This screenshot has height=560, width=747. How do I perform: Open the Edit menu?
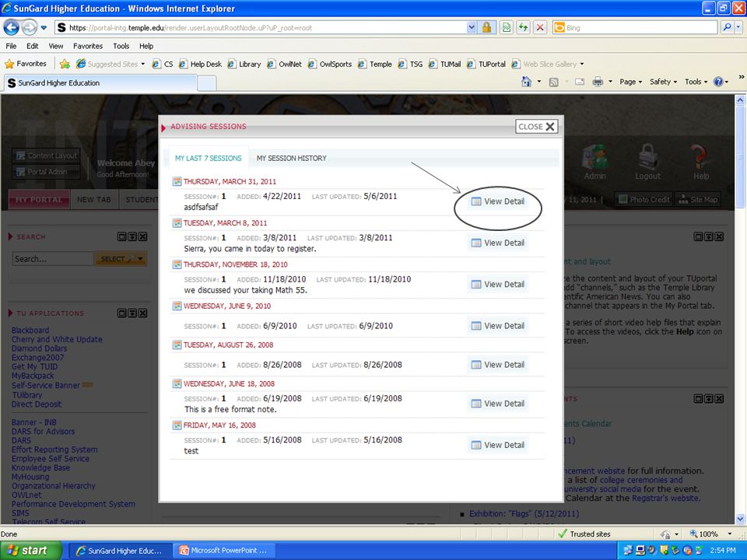point(33,46)
